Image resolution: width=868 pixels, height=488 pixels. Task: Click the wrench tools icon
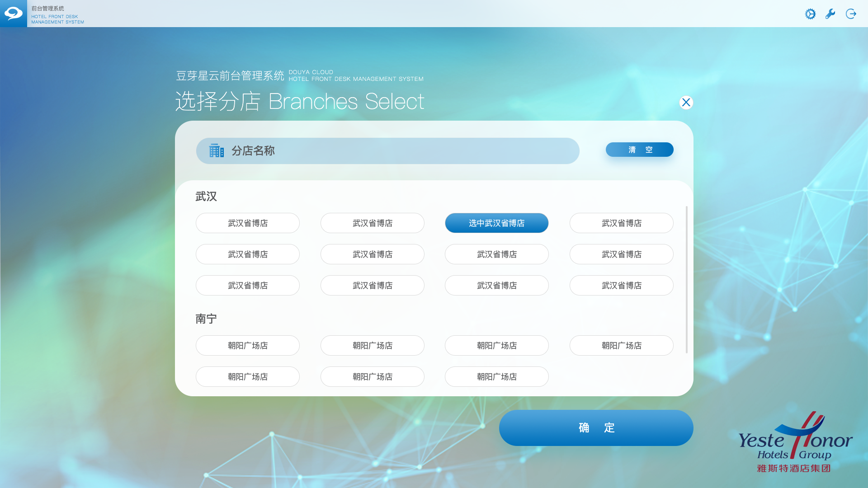830,14
